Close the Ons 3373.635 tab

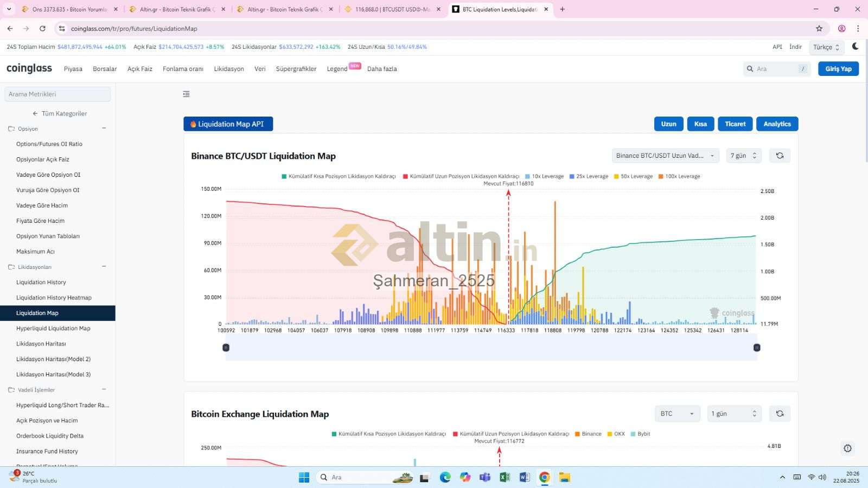(116, 9)
